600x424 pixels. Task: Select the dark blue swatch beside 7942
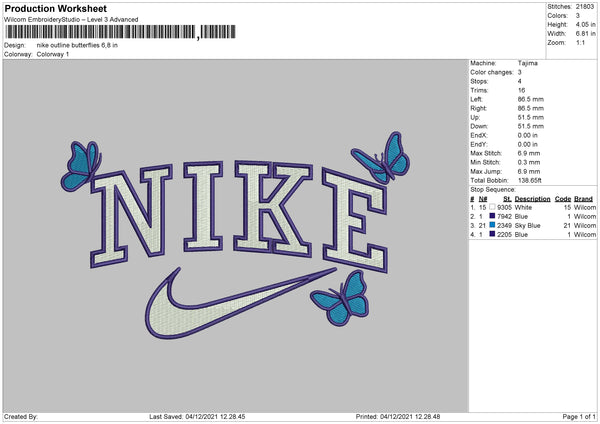(x=492, y=216)
